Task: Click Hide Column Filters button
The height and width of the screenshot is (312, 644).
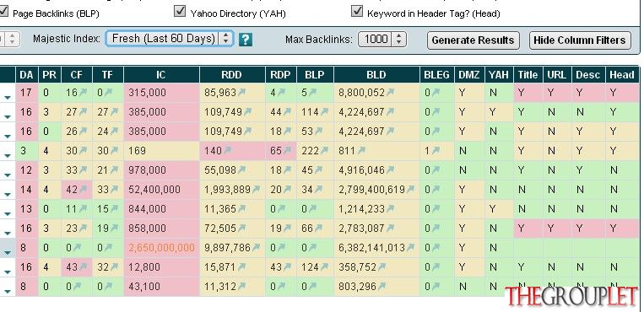Action: pyautogui.click(x=580, y=40)
